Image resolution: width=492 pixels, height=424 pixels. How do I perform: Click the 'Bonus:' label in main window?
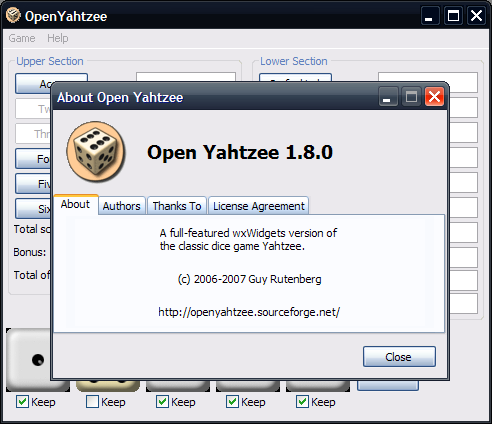coord(30,252)
